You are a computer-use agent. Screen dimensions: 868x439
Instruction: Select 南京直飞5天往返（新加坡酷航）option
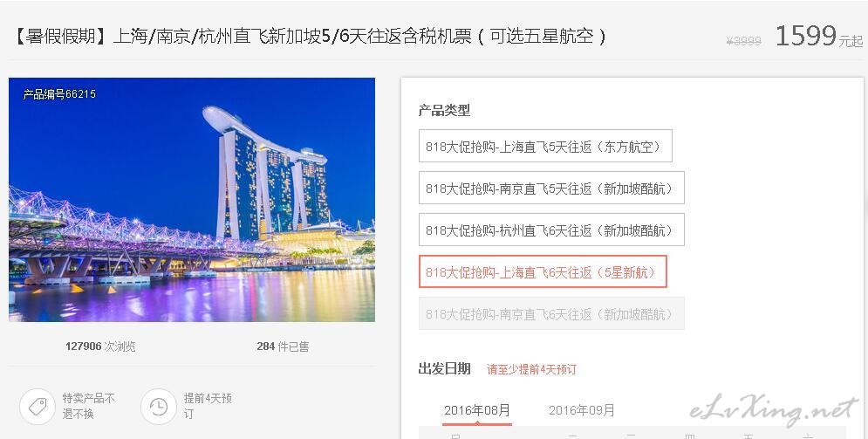pos(551,189)
